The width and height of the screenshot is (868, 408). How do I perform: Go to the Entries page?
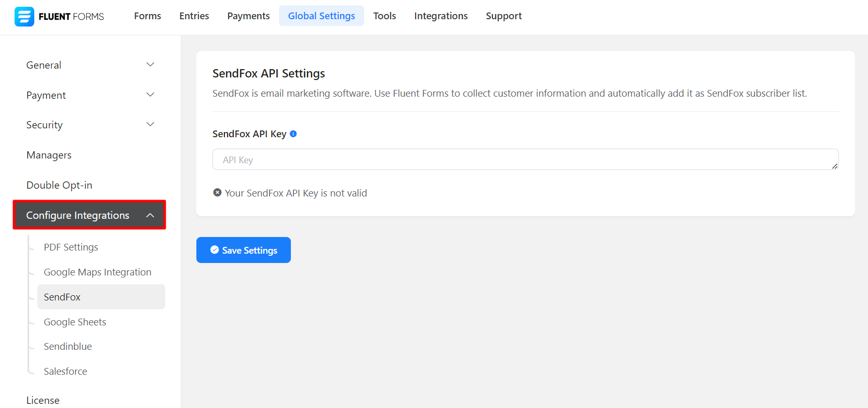(194, 16)
